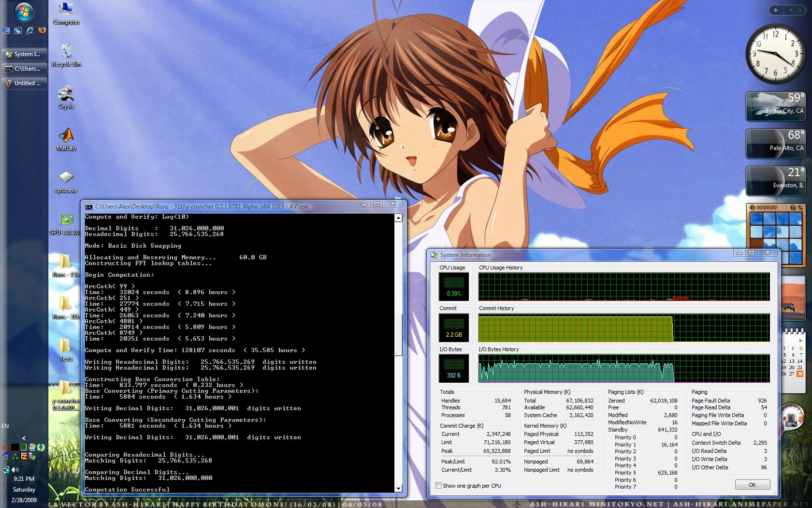Click the picture puzzle timer pause icon
The width and height of the screenshot is (812, 508).
752,208
